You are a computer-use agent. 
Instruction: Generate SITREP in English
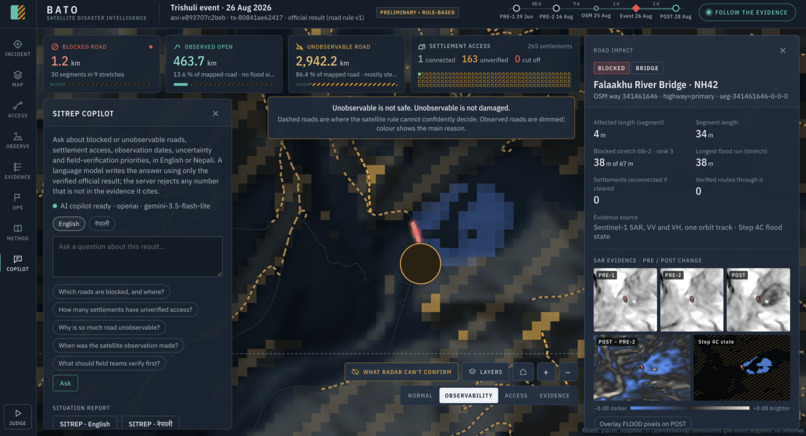click(x=85, y=424)
